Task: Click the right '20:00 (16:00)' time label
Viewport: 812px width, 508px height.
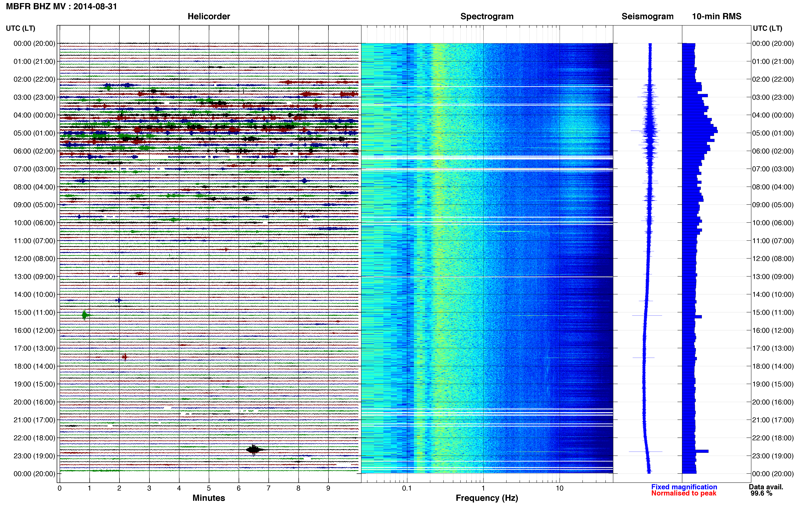Action: coord(773,402)
